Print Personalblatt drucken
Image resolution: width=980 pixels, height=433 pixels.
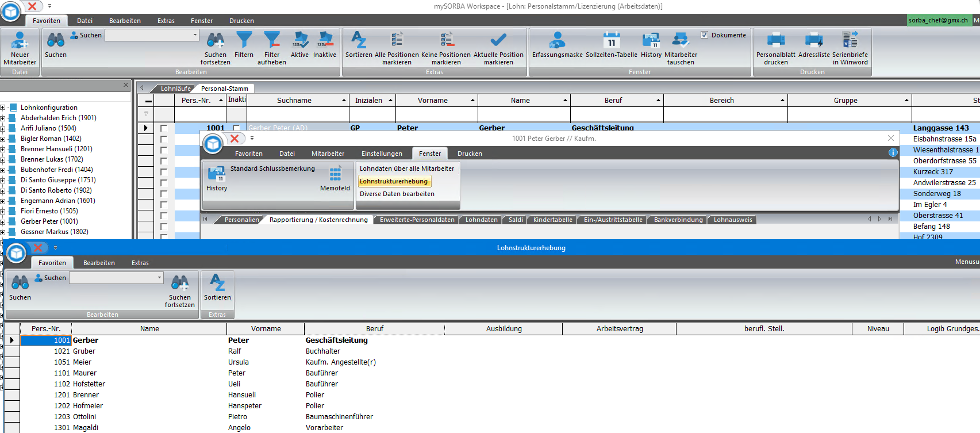776,48
